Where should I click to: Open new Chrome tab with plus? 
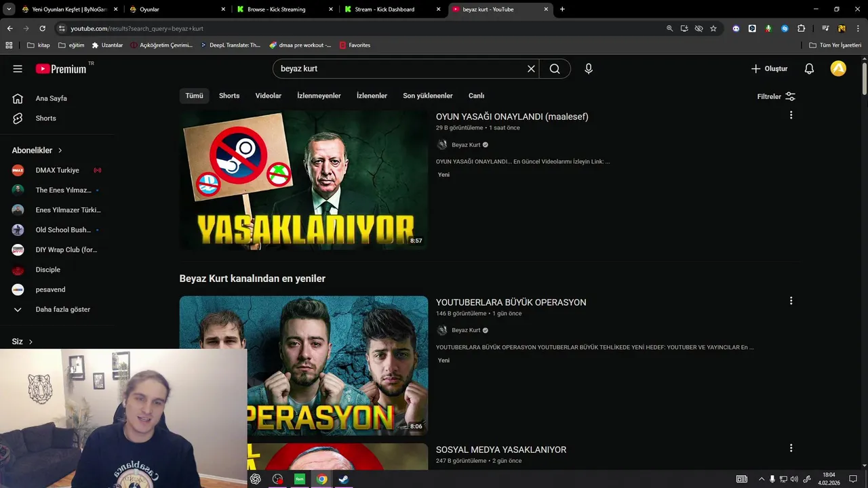[x=562, y=9]
